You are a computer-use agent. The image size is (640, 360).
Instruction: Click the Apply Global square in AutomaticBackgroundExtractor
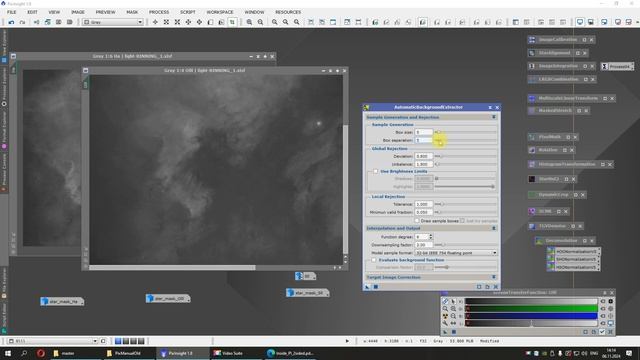(376, 287)
